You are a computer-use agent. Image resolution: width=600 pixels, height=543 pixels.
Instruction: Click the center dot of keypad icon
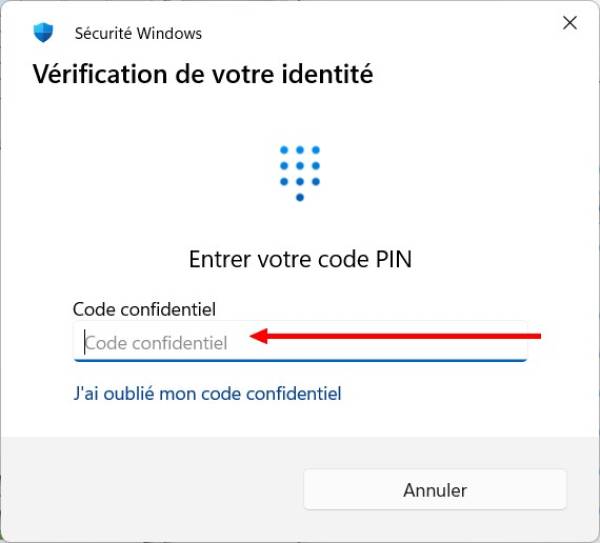coord(299,166)
